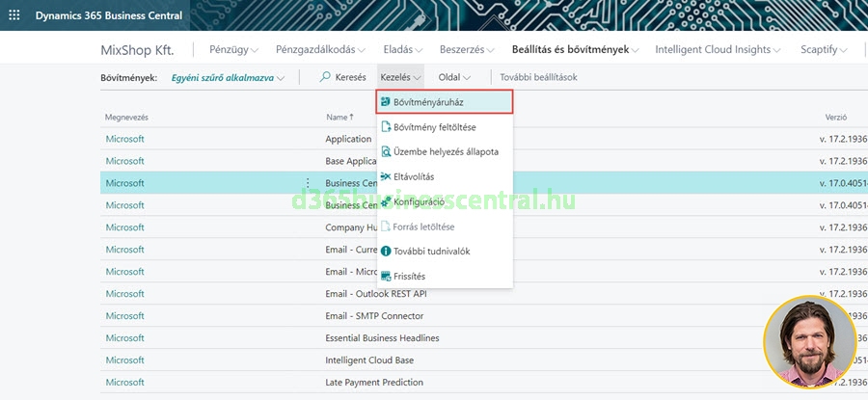Click the Üzembe helyezés állapota icon
The image size is (868, 400).
(x=386, y=151)
